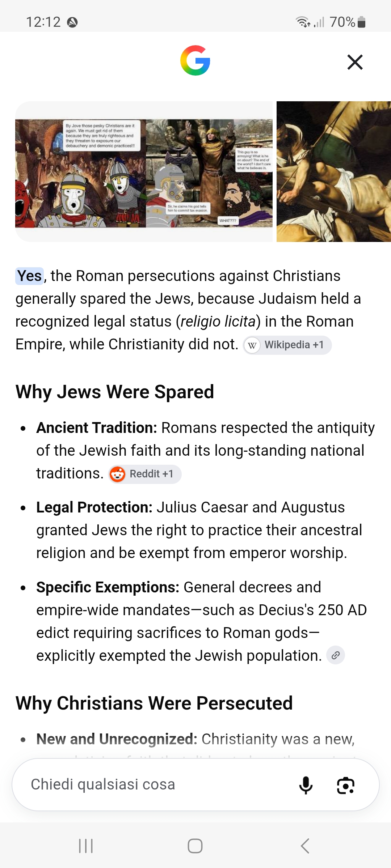Tap the Android home button
Viewport: 391px width, 868px height.
[195, 846]
